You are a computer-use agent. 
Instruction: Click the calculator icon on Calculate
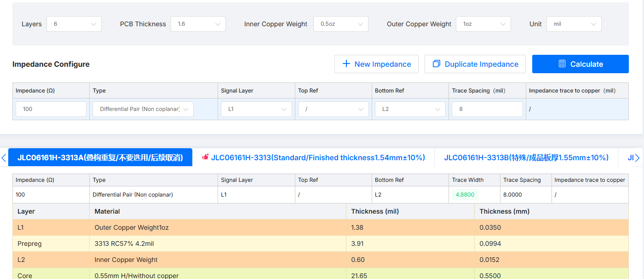[x=562, y=64]
